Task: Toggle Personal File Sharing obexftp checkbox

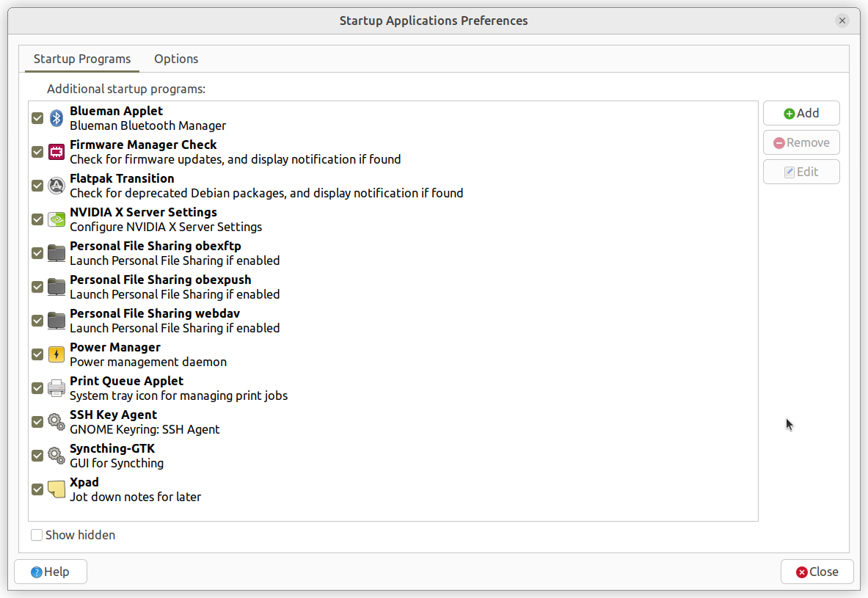Action: (x=37, y=253)
